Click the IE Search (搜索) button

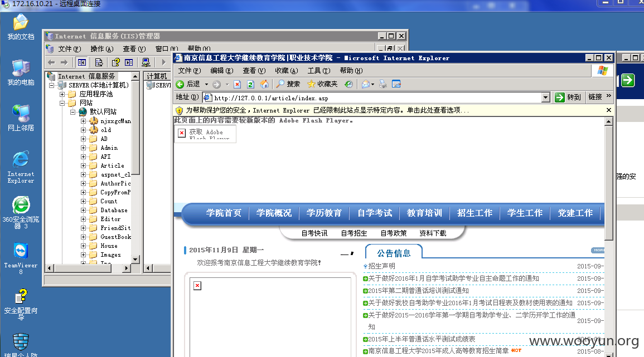(288, 84)
